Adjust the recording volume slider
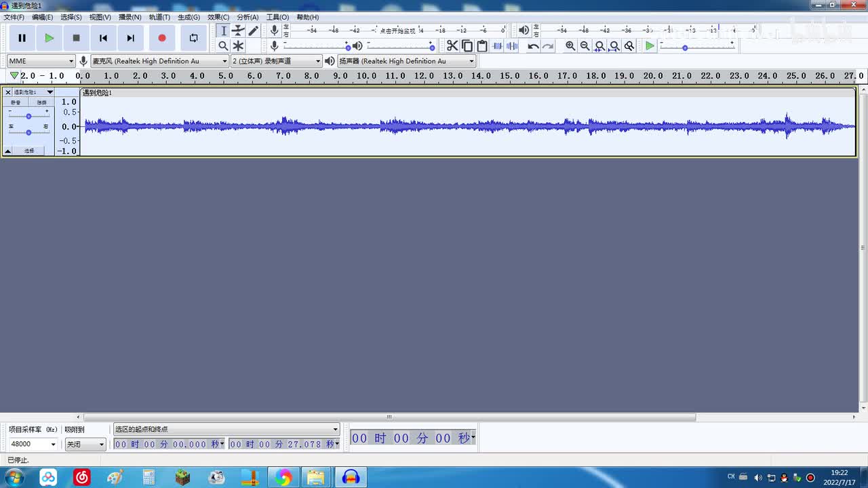Viewport: 868px width, 488px height. point(317,46)
